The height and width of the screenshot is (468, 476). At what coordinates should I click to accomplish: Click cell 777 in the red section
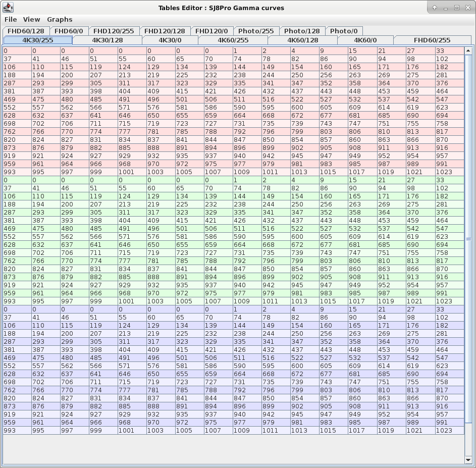(x=132, y=131)
